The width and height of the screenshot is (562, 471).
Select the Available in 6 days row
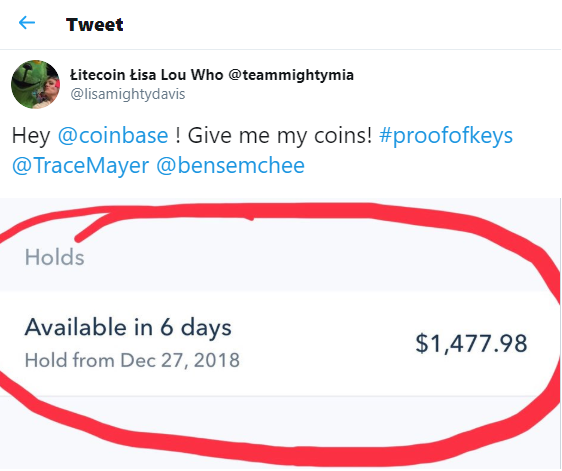[281, 344]
